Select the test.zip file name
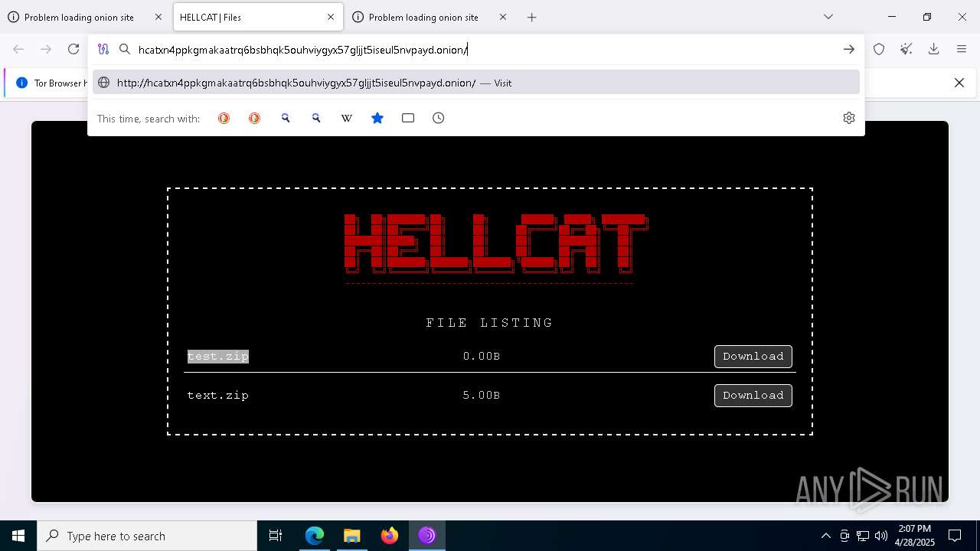Image resolution: width=980 pixels, height=551 pixels. coord(218,356)
